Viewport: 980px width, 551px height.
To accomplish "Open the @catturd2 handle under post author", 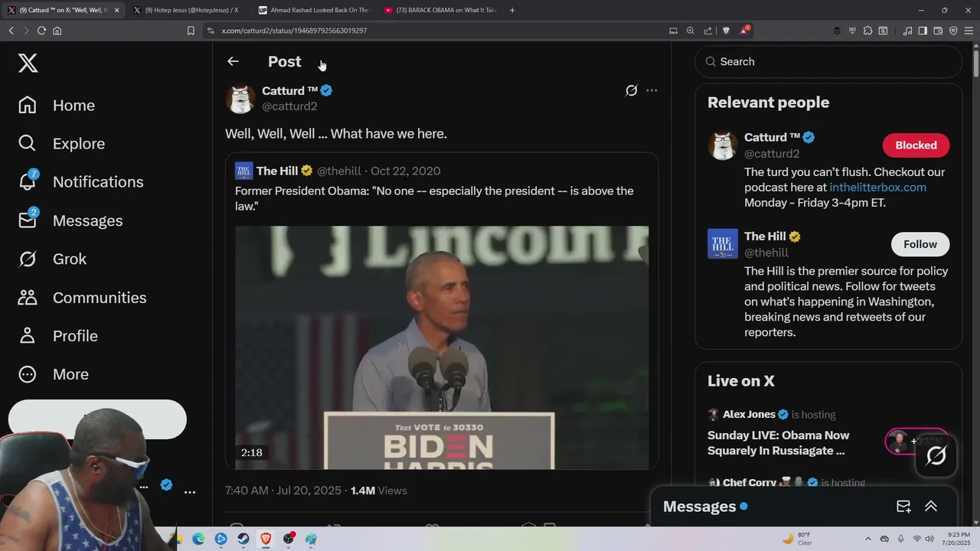I will coord(289,106).
